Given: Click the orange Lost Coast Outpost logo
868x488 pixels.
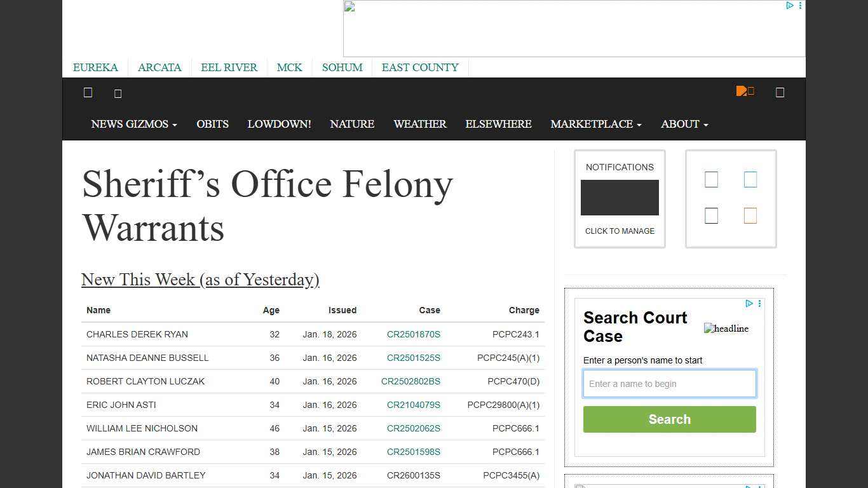Looking at the screenshot, I should coord(745,90).
